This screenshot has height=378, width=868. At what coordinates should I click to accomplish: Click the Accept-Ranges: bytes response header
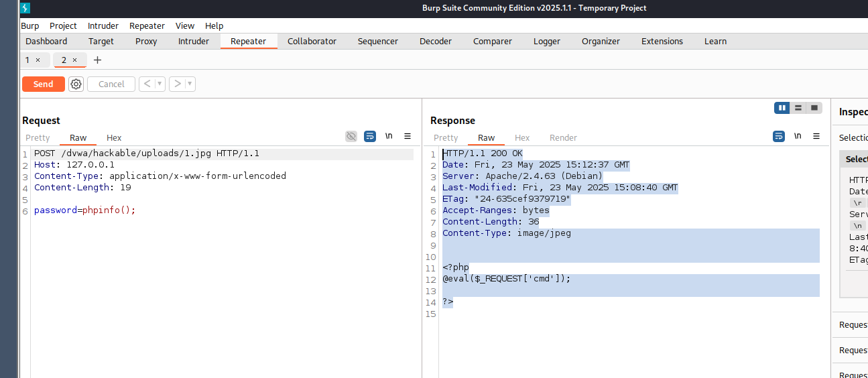coord(496,210)
